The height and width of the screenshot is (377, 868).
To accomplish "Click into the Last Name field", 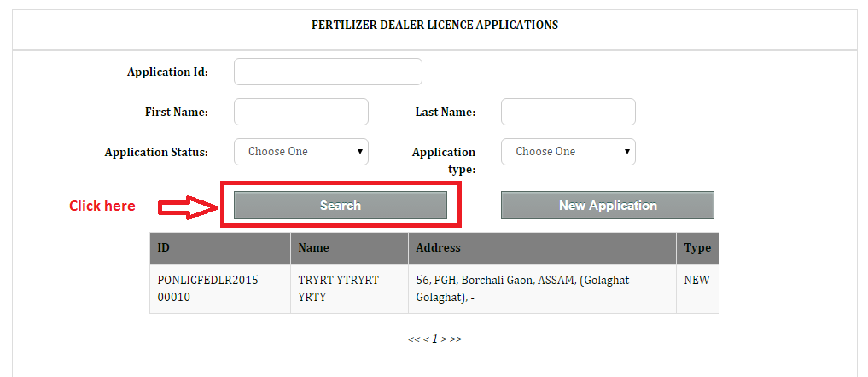I will point(568,112).
